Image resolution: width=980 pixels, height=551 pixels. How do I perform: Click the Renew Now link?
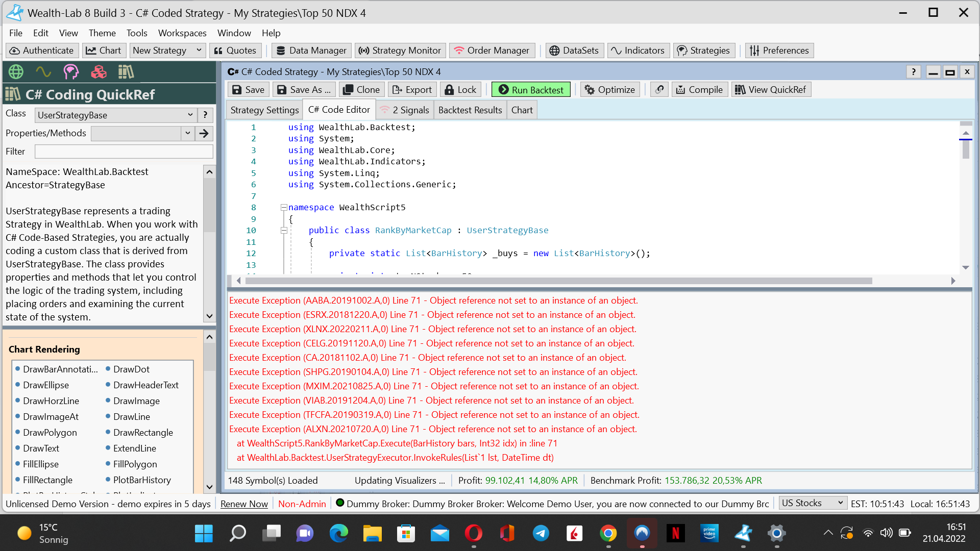(244, 504)
